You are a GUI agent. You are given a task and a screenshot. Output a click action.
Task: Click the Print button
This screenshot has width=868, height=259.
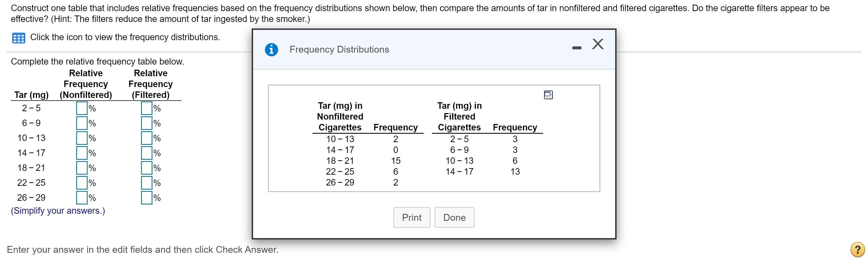(x=411, y=217)
